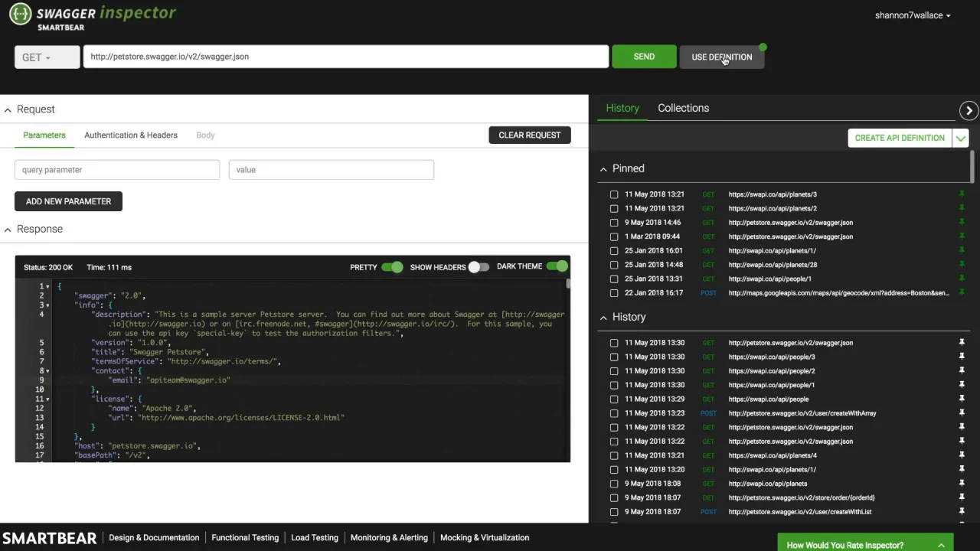Screen dimensions: 980x551
Task: Unpin the Google Maps geocode POST request
Action: pyautogui.click(x=962, y=293)
